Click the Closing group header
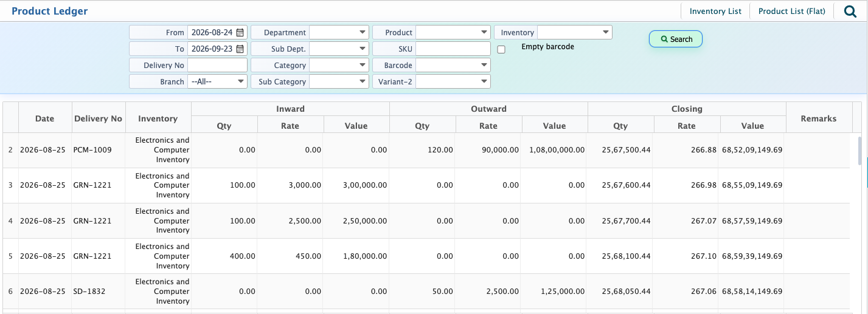Image resolution: width=868 pixels, height=314 pixels. pos(687,109)
